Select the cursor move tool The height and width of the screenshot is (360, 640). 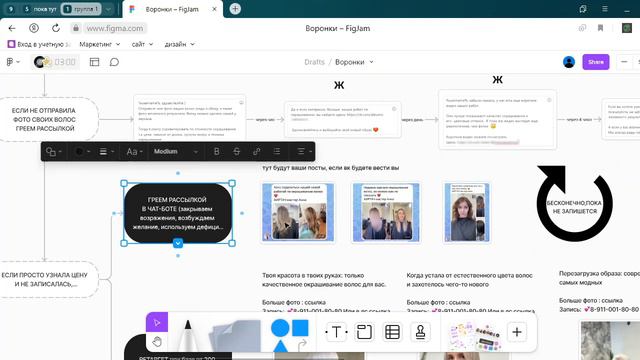pyautogui.click(x=157, y=322)
